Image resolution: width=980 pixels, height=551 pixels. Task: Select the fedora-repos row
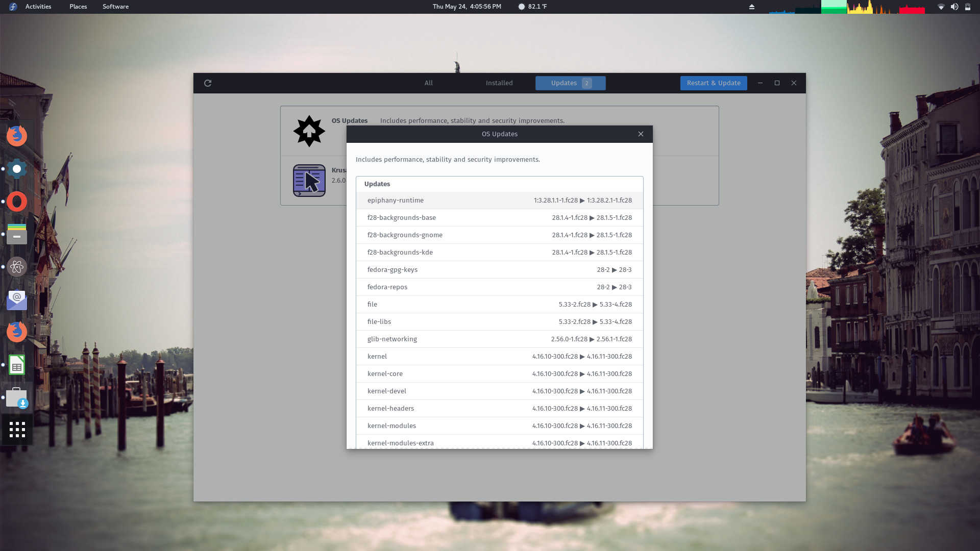pos(500,287)
